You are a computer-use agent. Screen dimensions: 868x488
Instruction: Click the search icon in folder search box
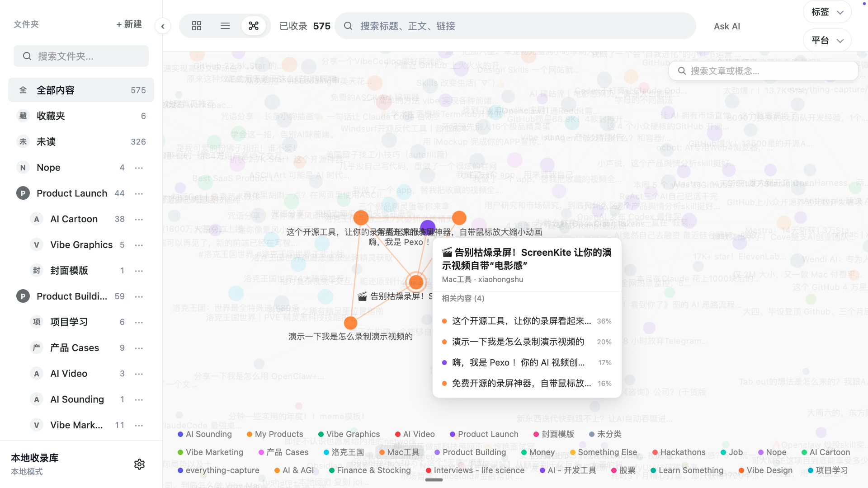click(27, 56)
